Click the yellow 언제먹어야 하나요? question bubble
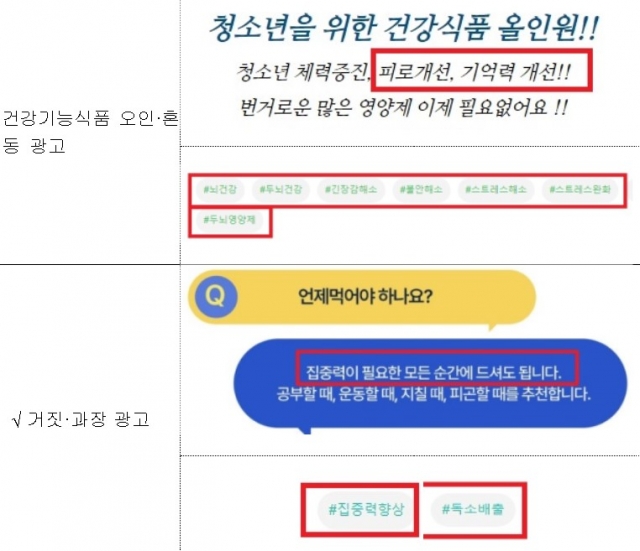The width and height of the screenshot is (640, 551). coord(362,297)
